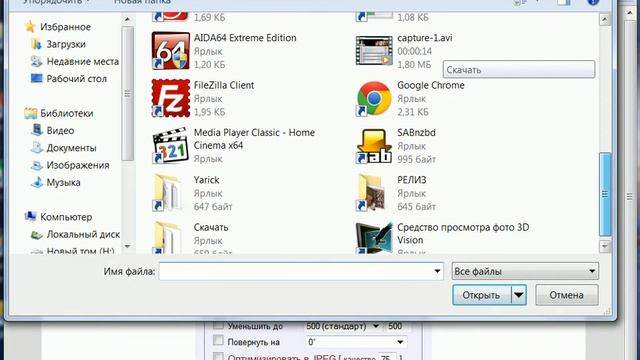Image resolution: width=640 pixels, height=360 pixels.
Task: Select Компьютер in the navigation pane
Action: tap(66, 217)
